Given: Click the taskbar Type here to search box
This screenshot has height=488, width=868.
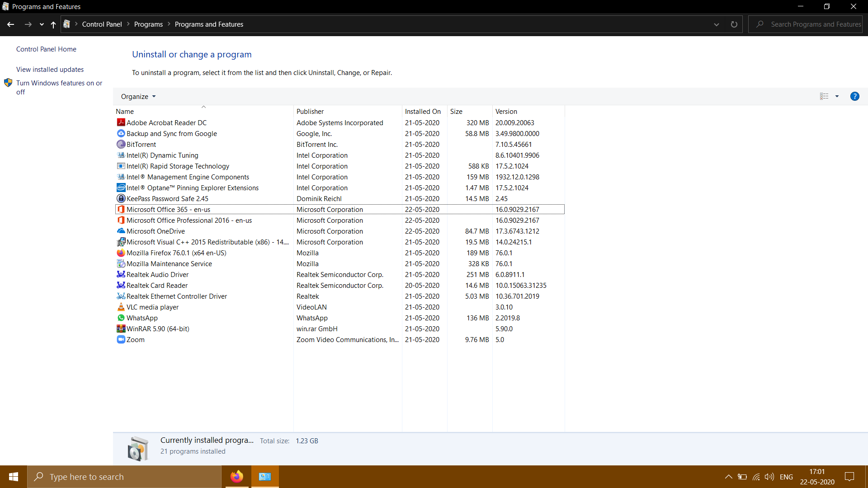Looking at the screenshot, I should tap(124, 477).
